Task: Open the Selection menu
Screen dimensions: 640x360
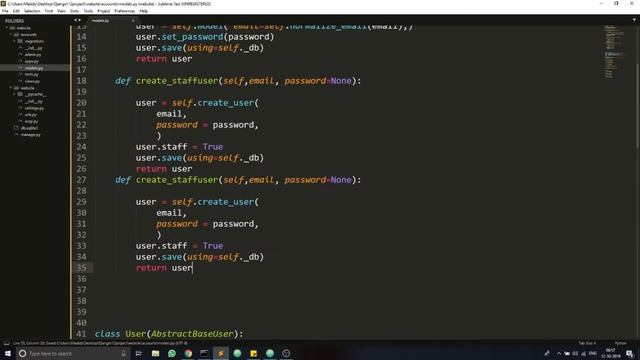Action: tap(32, 11)
